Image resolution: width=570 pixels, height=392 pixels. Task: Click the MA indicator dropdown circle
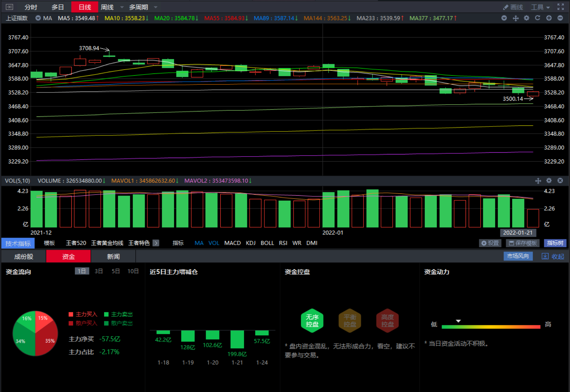coord(38,18)
